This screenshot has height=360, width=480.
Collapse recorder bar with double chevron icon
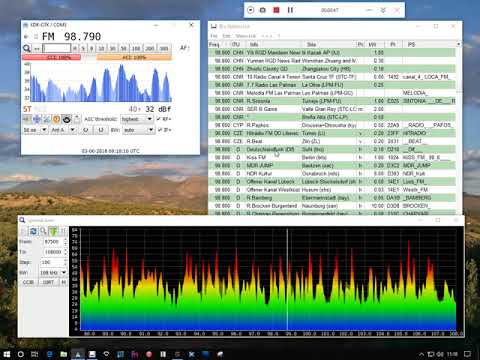[383, 10]
